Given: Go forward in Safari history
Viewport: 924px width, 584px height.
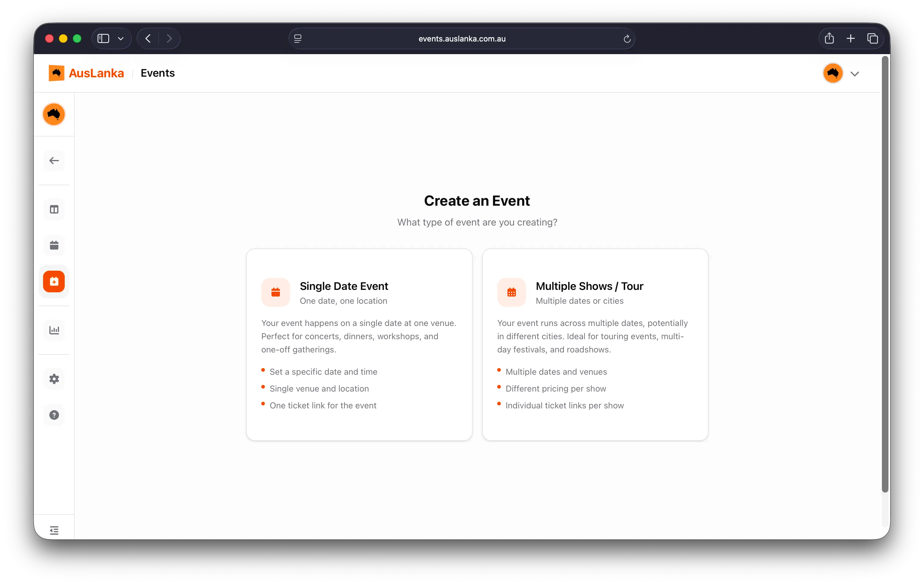Looking at the screenshot, I should tap(169, 38).
